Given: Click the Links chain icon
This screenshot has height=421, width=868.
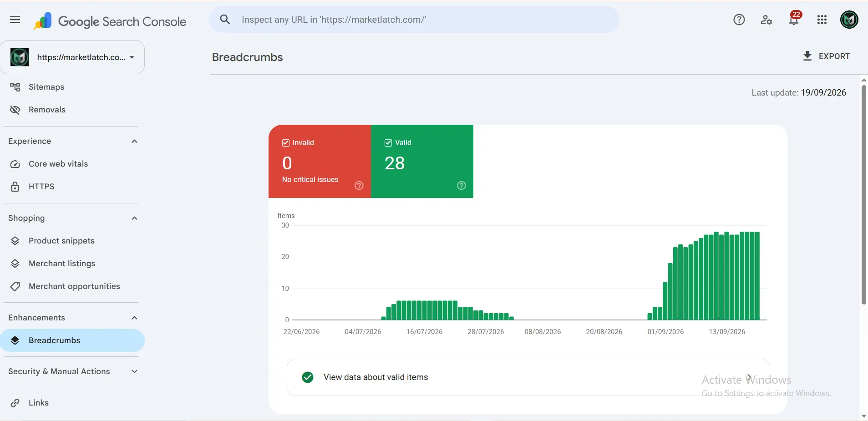Looking at the screenshot, I should 15,403.
